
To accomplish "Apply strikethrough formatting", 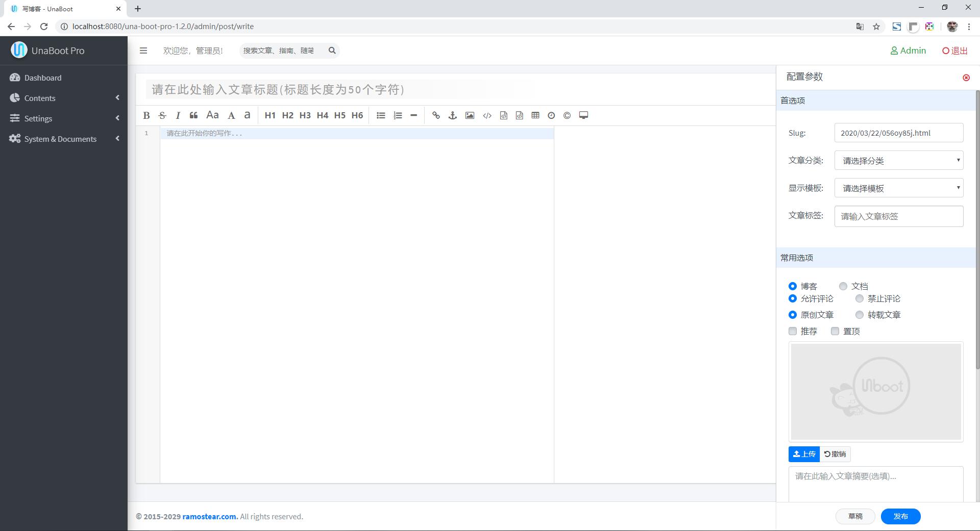I will coord(162,115).
